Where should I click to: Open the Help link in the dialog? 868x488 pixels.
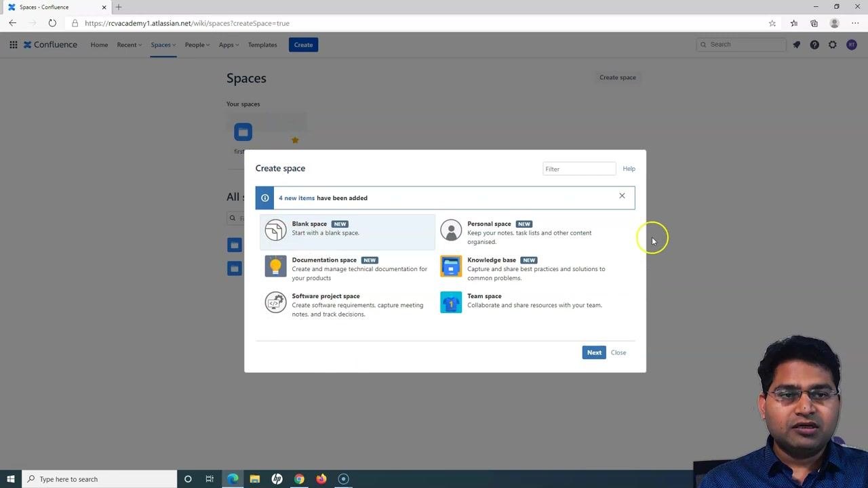point(629,169)
